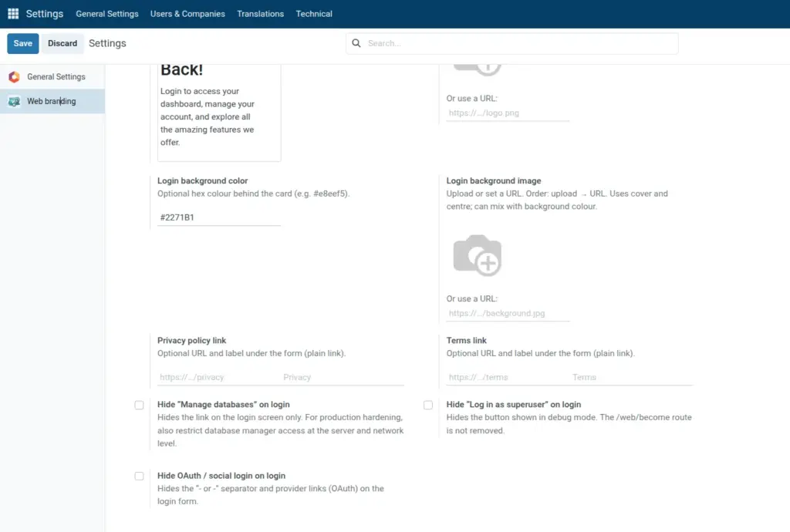Image resolution: width=790 pixels, height=532 pixels.
Task: Select Web branding in the sidebar
Action: click(x=52, y=101)
